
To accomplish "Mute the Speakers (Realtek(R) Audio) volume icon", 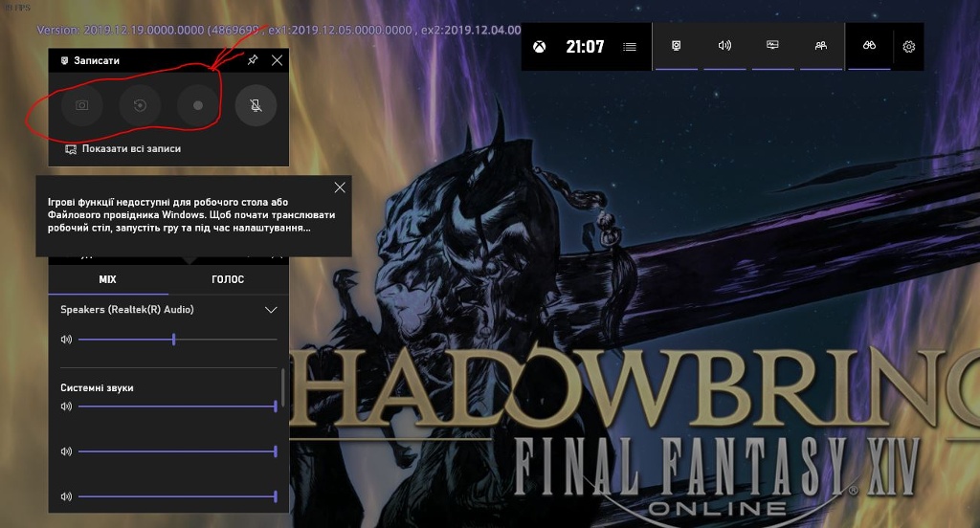I will pos(66,340).
